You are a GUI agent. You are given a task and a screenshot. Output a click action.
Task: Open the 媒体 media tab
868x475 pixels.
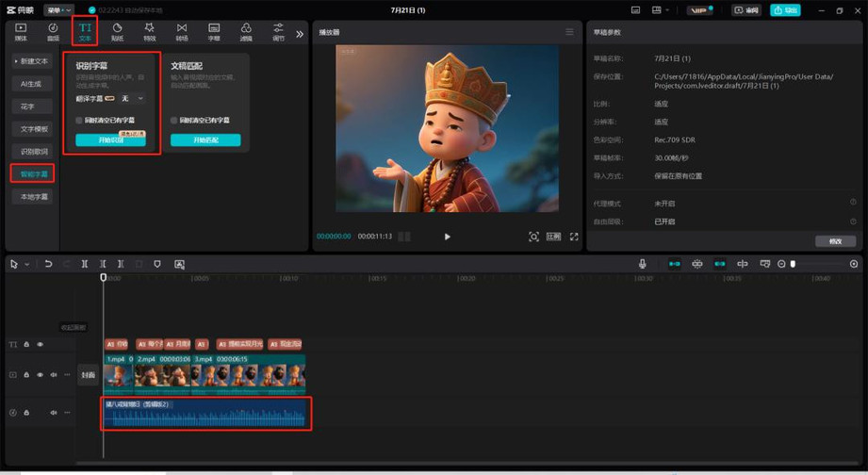click(x=21, y=32)
